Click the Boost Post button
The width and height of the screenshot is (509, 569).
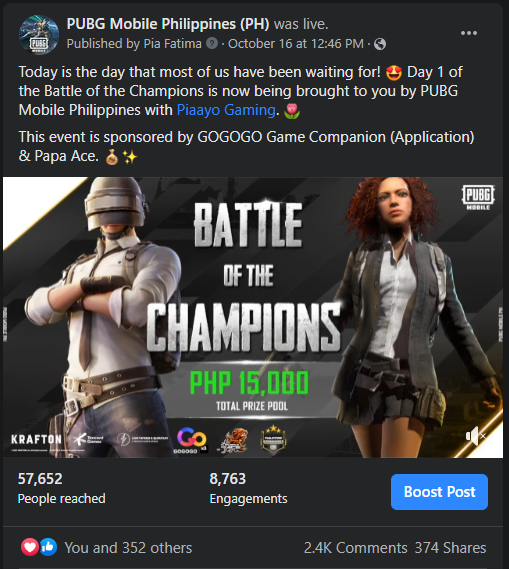[439, 492]
